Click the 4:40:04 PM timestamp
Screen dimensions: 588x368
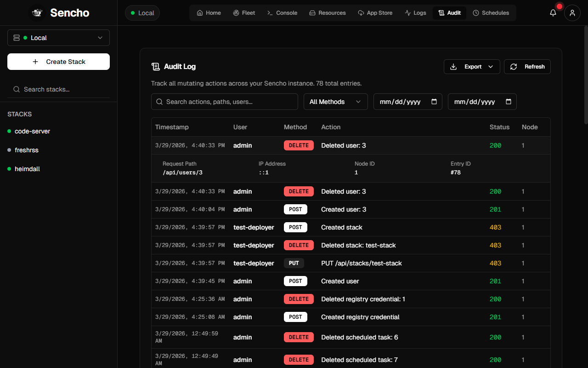coord(190,209)
